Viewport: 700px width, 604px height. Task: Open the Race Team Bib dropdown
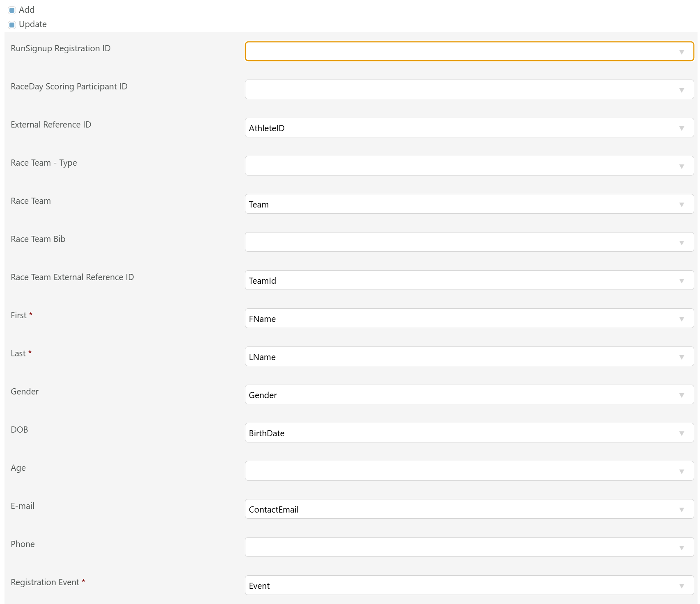tap(469, 242)
